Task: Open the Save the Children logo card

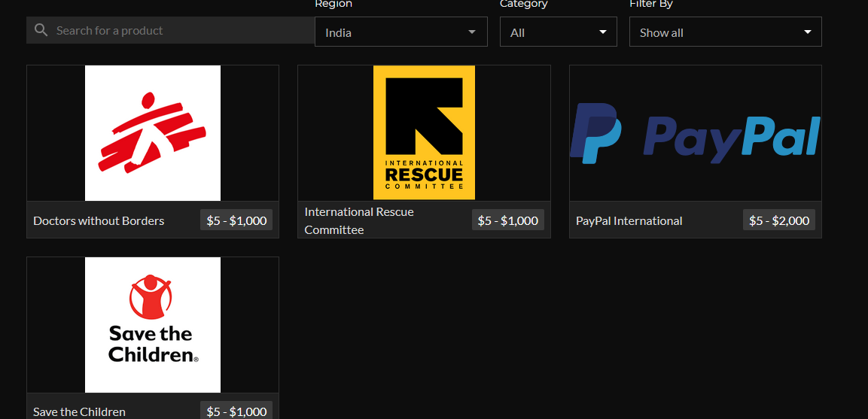Action: click(153, 324)
